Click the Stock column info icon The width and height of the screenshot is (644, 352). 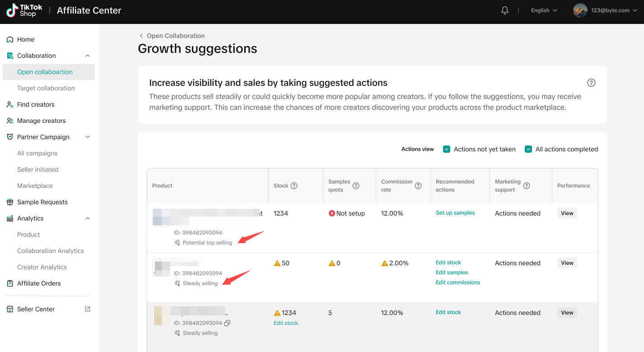[294, 186]
